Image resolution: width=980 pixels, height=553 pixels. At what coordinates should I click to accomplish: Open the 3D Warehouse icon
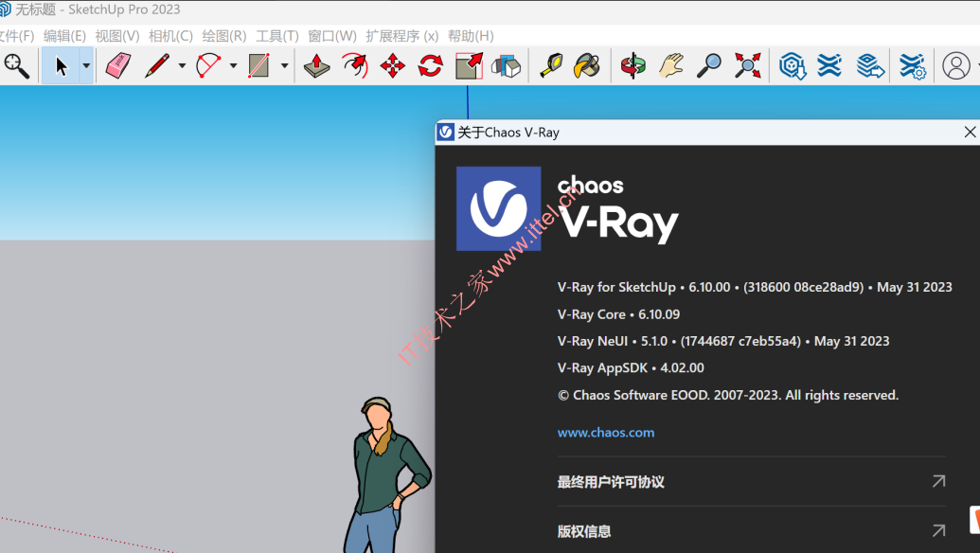coord(792,65)
